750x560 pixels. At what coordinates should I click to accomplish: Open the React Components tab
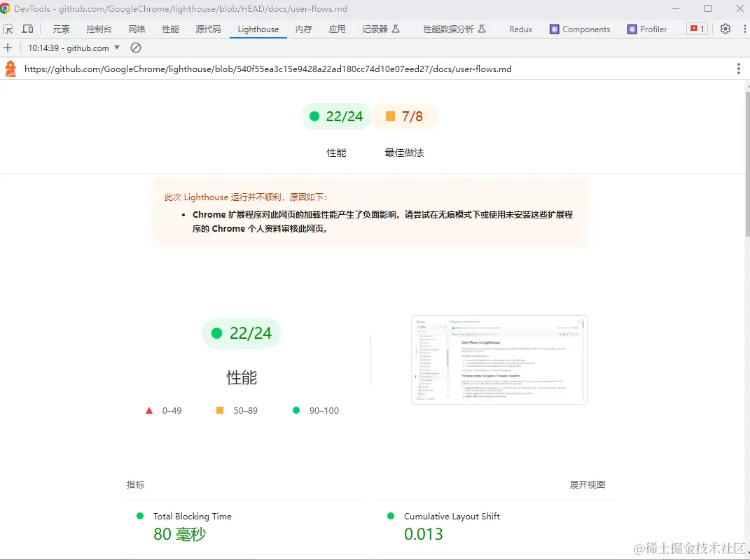(x=580, y=29)
